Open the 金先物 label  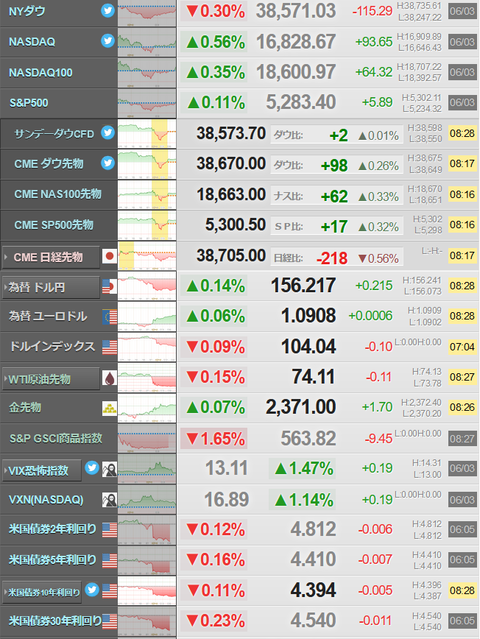tap(25, 407)
